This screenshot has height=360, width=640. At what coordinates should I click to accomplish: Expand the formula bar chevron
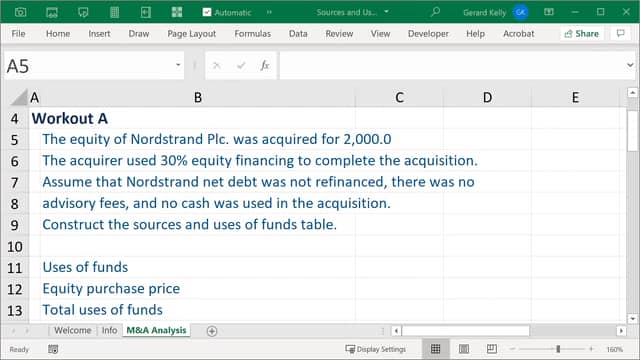pyautogui.click(x=630, y=65)
